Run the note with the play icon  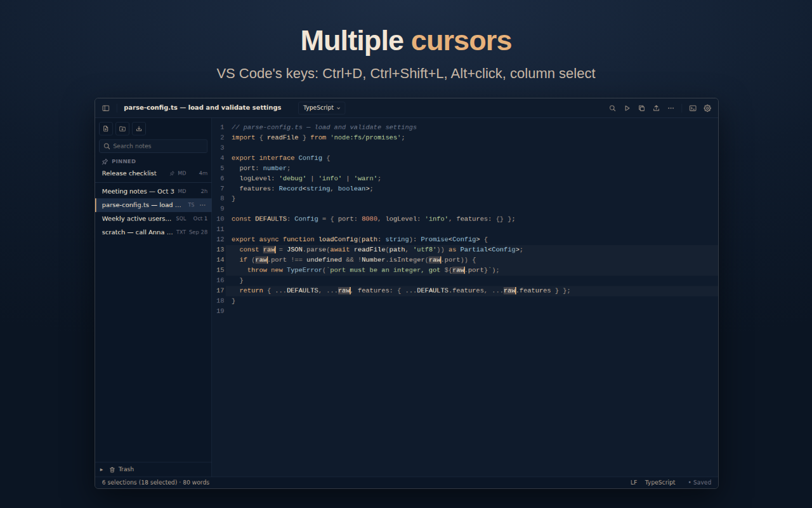click(627, 108)
